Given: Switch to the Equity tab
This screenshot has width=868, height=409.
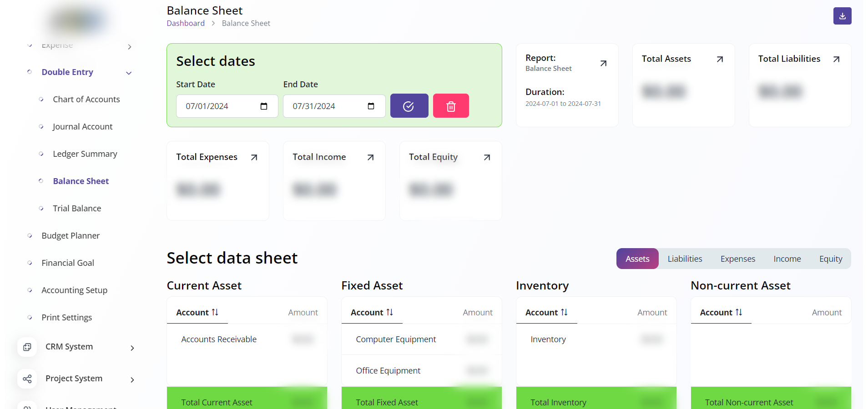Looking at the screenshot, I should coord(831,259).
